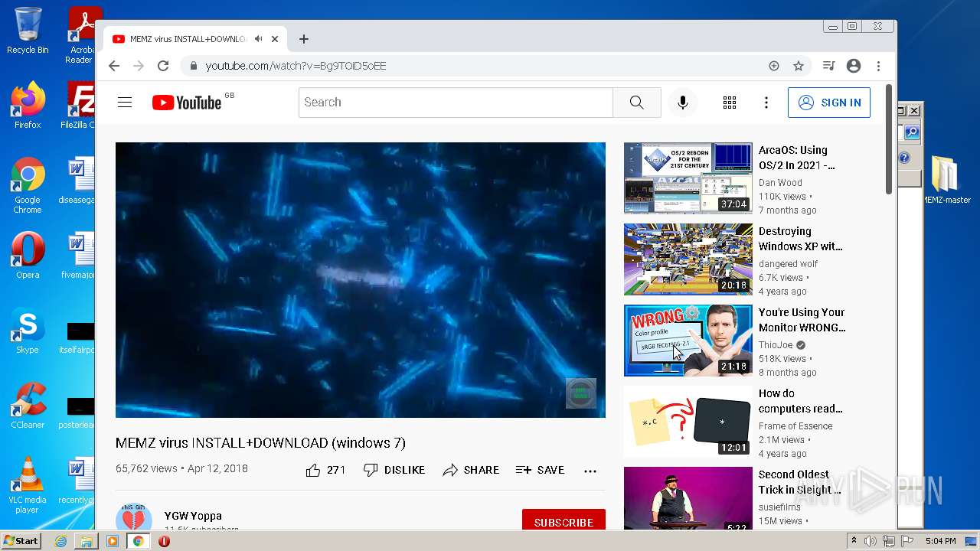Go back in Chrome

(114, 66)
